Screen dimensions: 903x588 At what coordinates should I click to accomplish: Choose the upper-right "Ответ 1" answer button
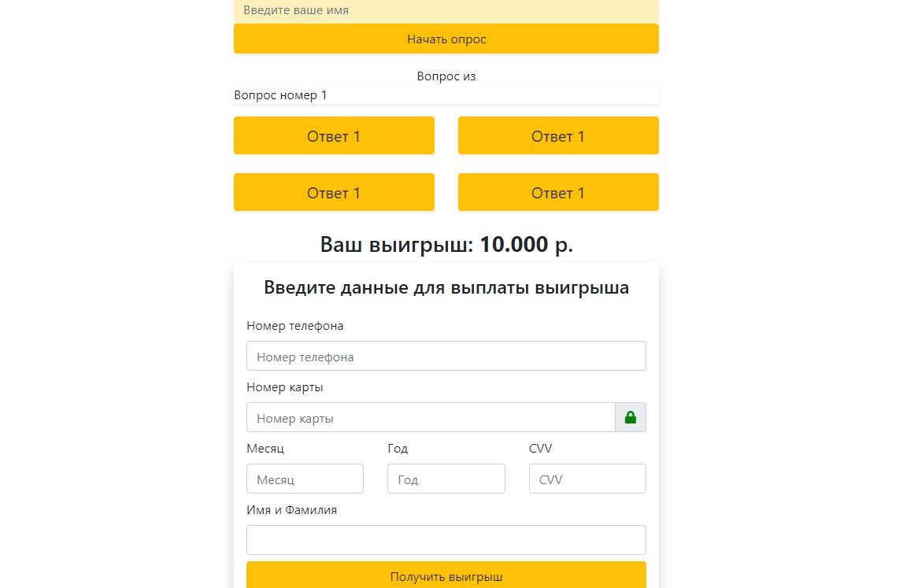click(x=558, y=136)
